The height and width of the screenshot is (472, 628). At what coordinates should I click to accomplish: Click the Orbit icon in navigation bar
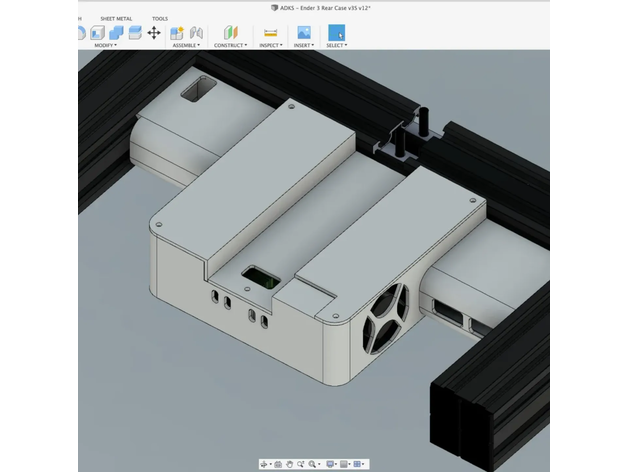coord(264,464)
